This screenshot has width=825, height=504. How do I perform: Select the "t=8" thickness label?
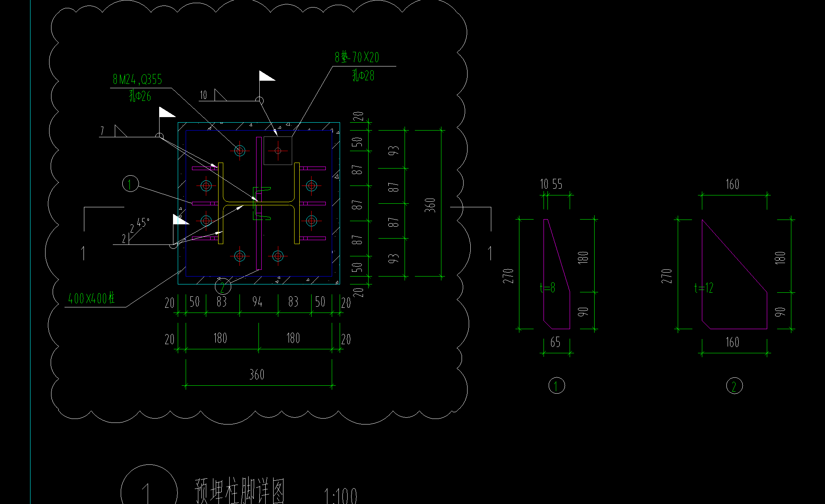[x=548, y=288]
